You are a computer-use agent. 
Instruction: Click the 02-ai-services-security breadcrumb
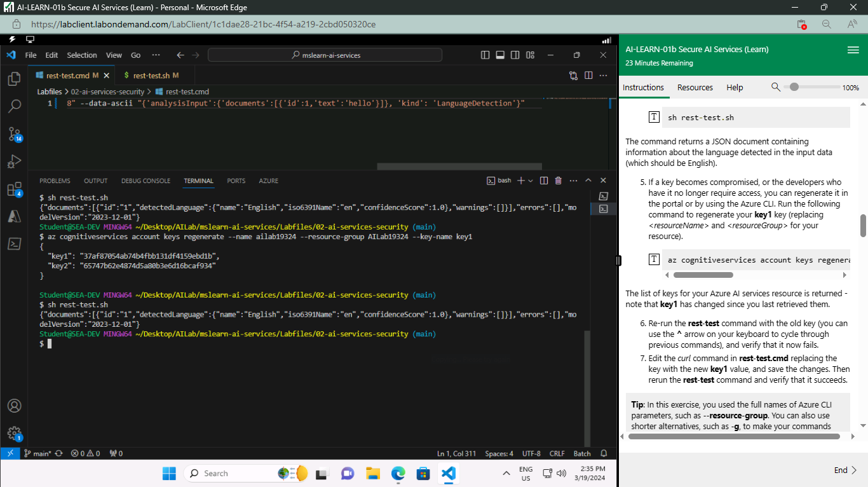coord(107,92)
